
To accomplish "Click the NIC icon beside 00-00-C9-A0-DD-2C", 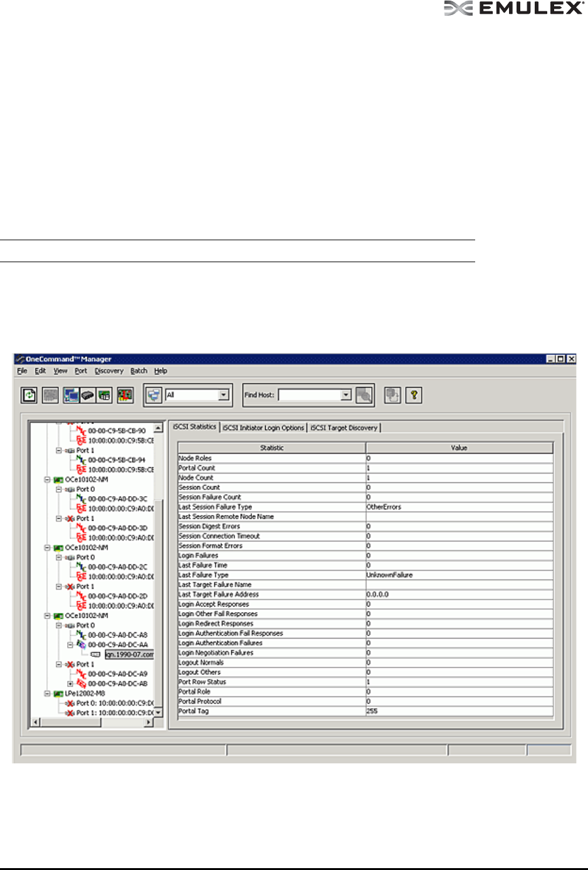I will 81,567.
